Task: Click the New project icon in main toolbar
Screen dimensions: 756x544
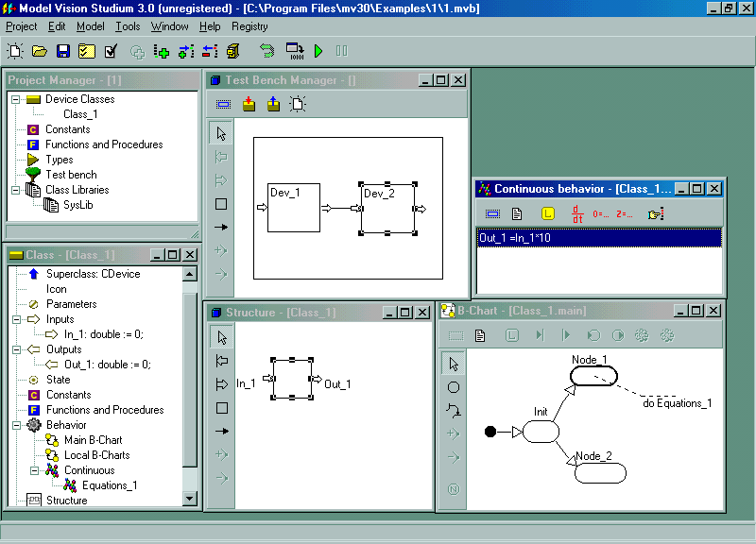Action: (x=15, y=51)
